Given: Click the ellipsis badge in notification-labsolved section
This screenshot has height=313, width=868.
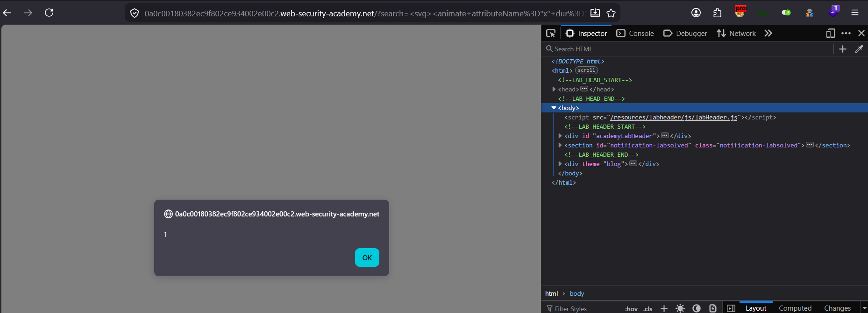Looking at the screenshot, I should point(810,145).
